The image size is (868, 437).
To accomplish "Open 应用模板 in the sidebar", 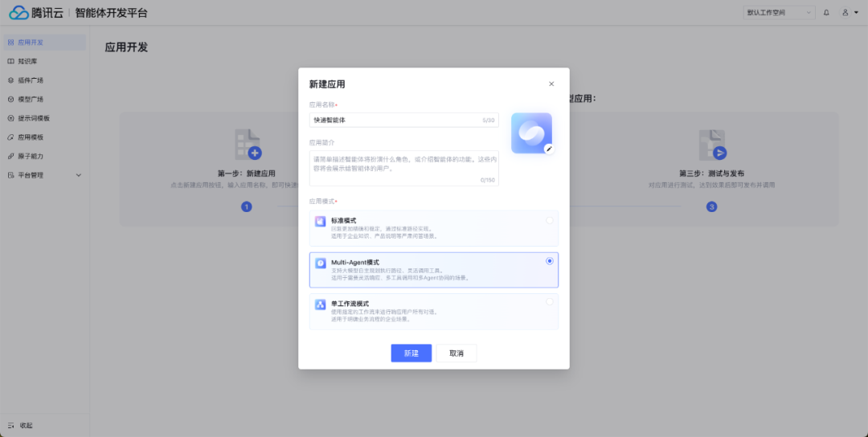I will click(44, 137).
